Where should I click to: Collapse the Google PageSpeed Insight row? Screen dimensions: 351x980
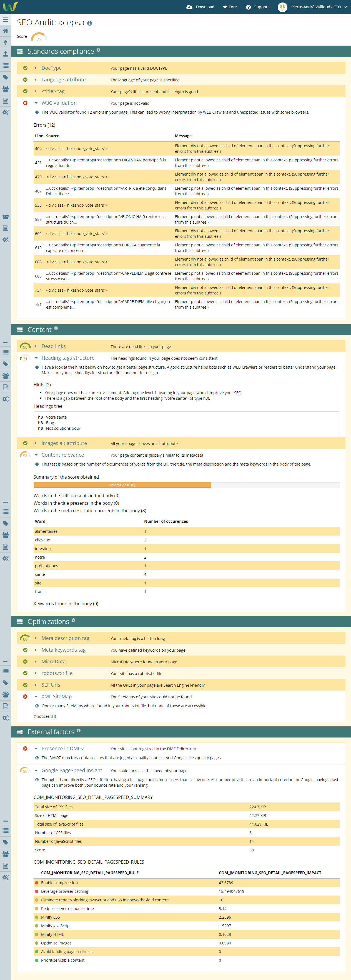[x=36, y=770]
